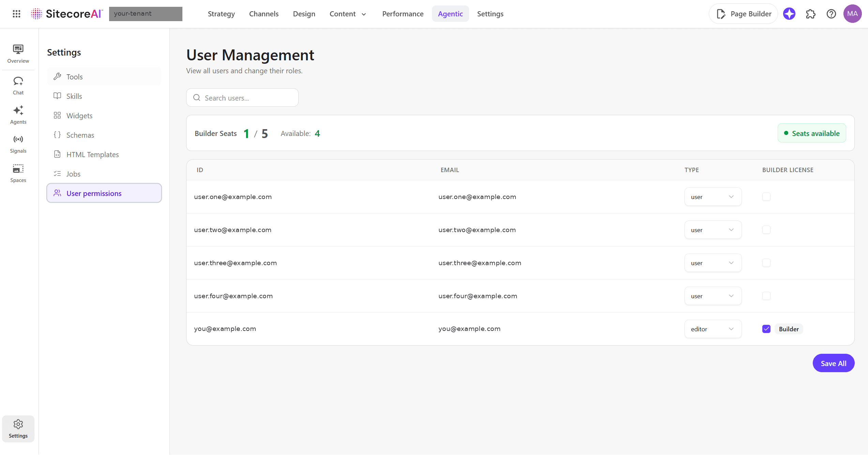Go to the Strategy tab
Image resolution: width=868 pixels, height=455 pixels.
[221, 14]
